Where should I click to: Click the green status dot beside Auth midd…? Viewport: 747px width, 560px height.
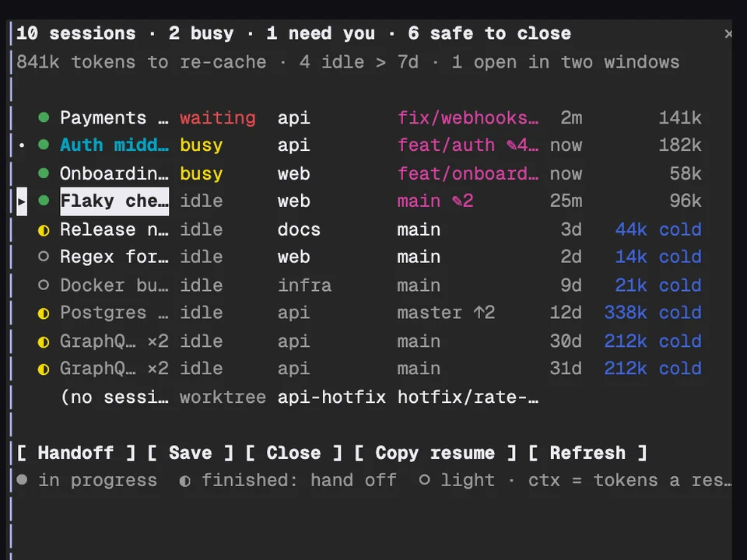click(x=44, y=145)
